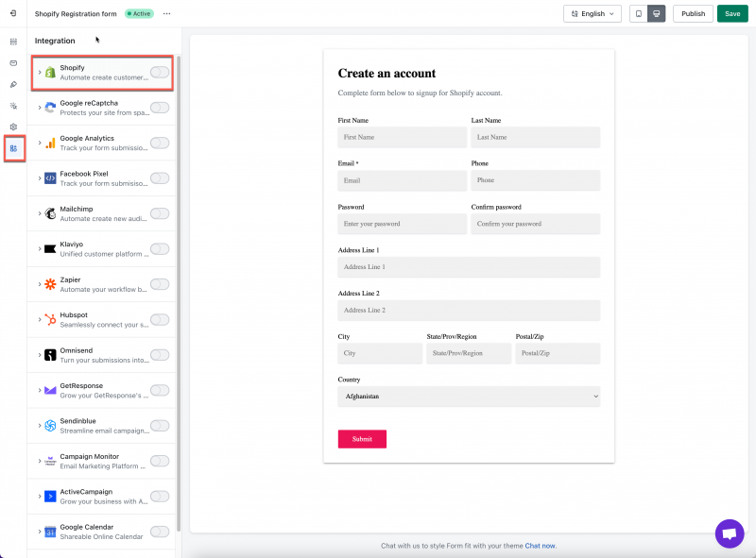Open the three-dot menu beside form title

(167, 13)
